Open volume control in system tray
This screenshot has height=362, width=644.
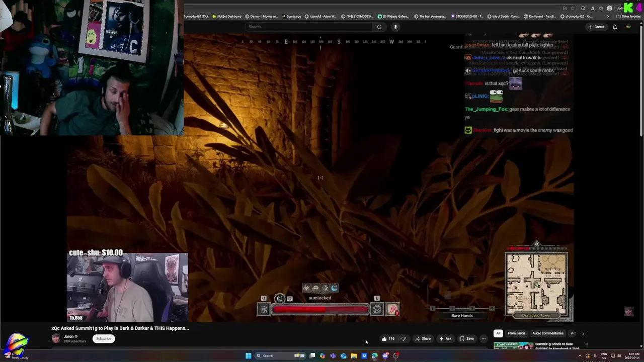(x=619, y=356)
